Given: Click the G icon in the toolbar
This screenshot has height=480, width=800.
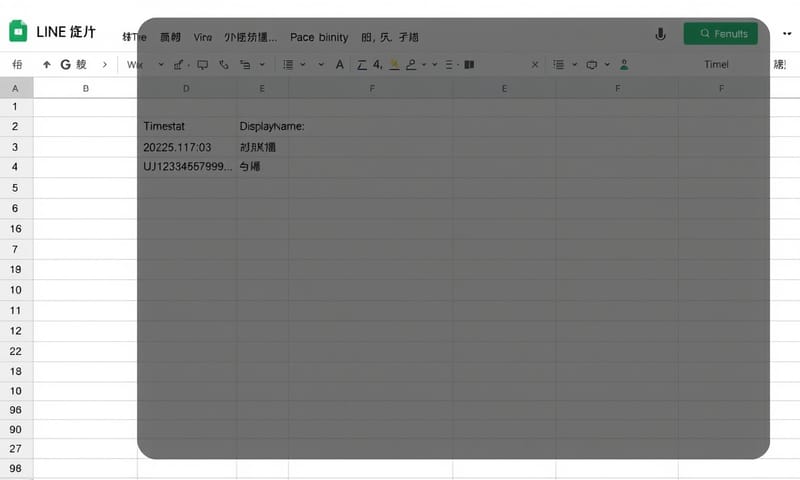Looking at the screenshot, I should click(x=65, y=64).
